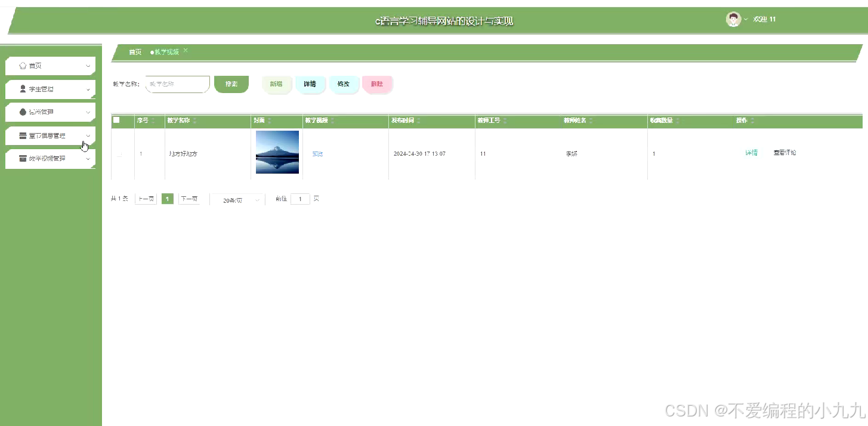Click the 共 1 条 total count text
Image resolution: width=868 pixels, height=426 pixels.
coord(119,199)
